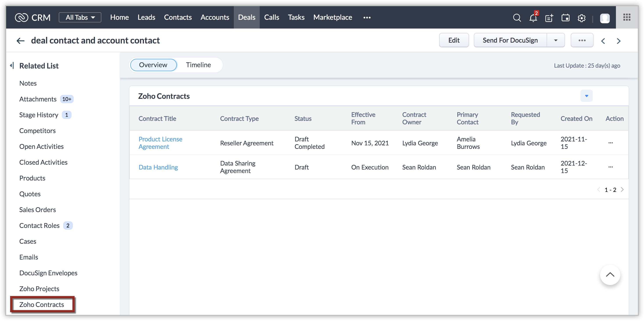This screenshot has height=321, width=644.
Task: Select Contact Roles in Related List
Action: 39,225
